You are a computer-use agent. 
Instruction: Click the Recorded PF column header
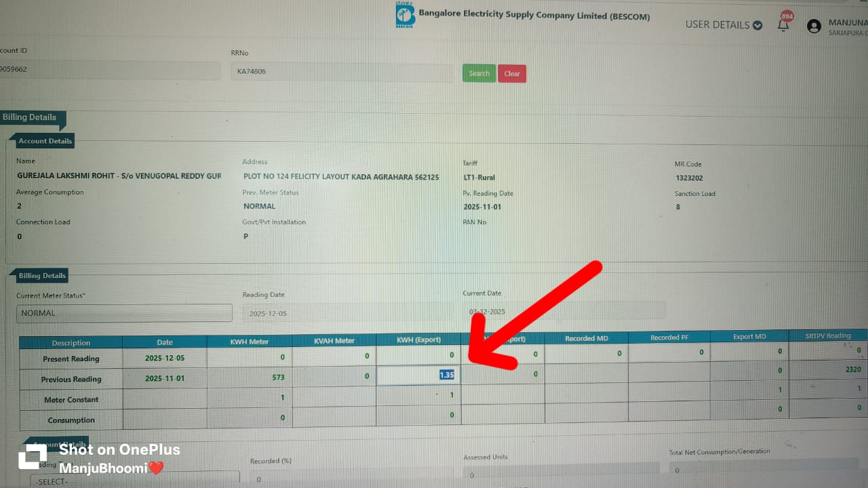[669, 337]
